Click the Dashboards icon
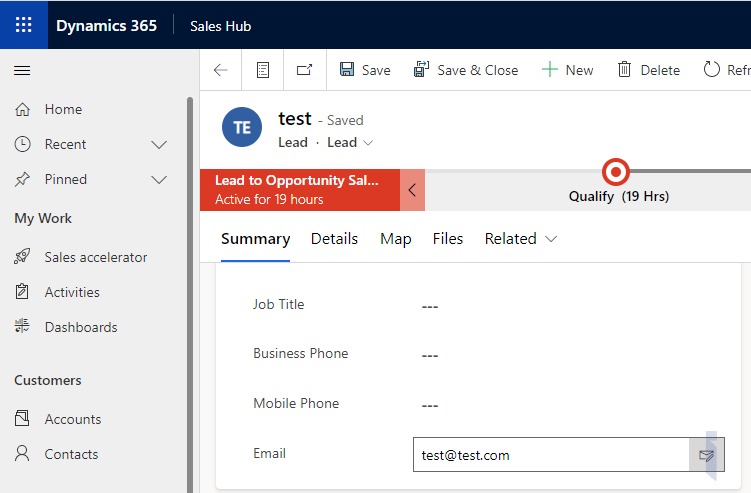The image size is (751, 493). (x=22, y=326)
